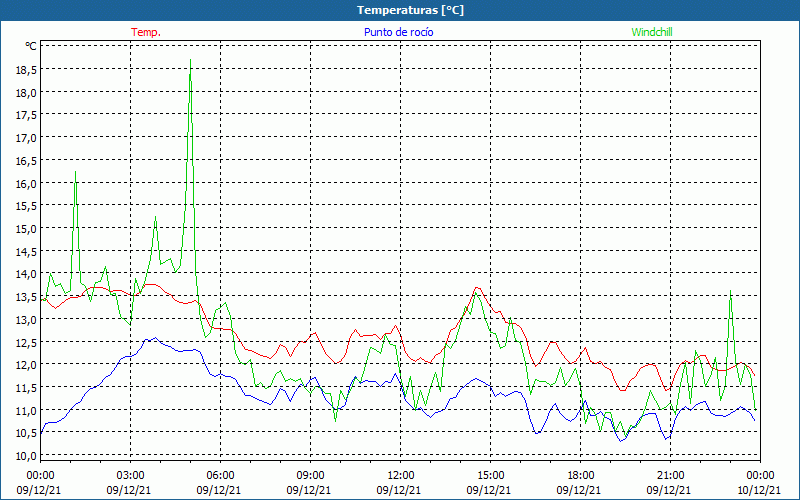Viewport: 800px width, 500px height.
Task: Click the 18,5 y-axis value
Action: (26, 70)
